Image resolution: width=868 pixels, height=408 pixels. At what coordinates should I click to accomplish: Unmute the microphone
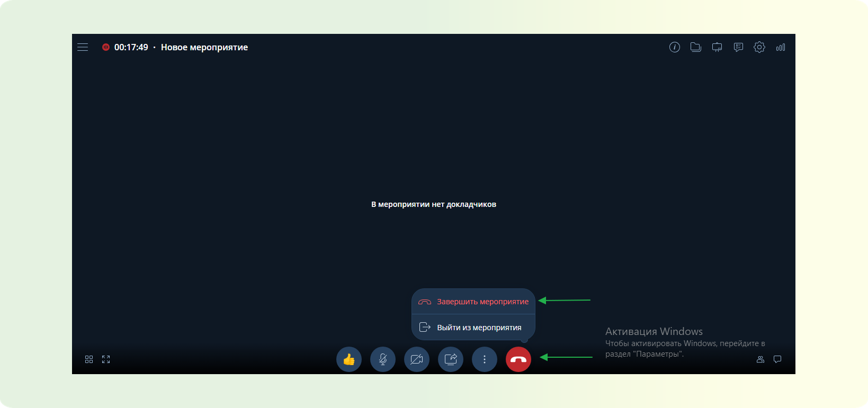(383, 359)
